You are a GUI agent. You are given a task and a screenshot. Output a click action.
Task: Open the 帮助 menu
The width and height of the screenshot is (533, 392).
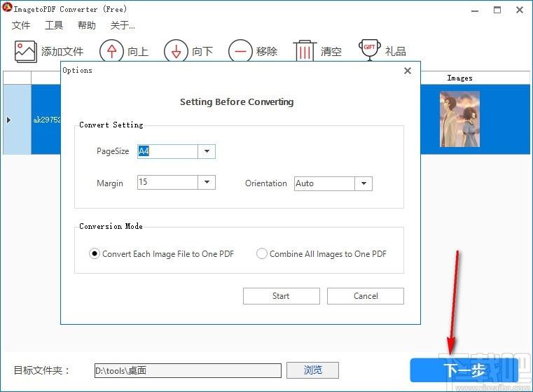tap(87, 25)
